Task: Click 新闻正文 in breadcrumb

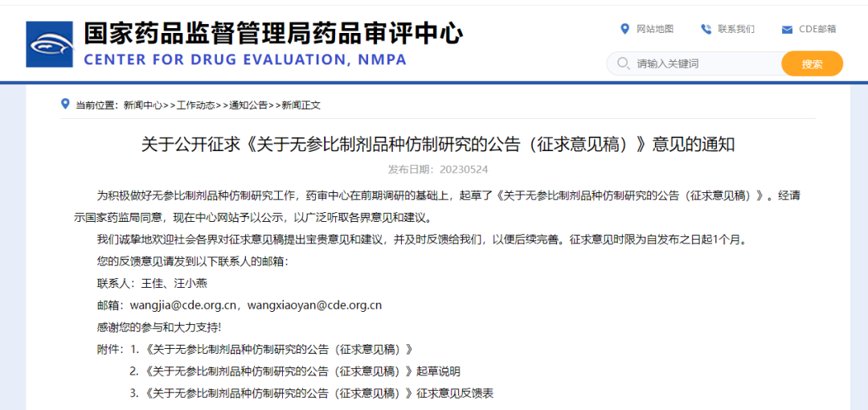Action: pyautogui.click(x=301, y=105)
